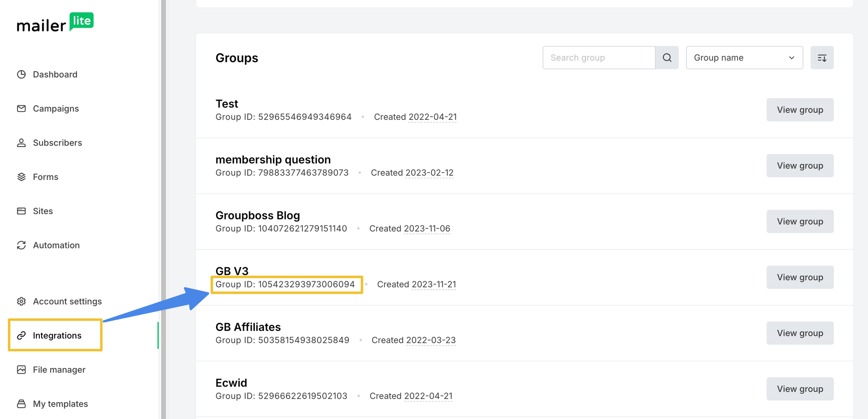Toggle the sort order icon button
This screenshot has width=868, height=419.
tap(822, 58)
